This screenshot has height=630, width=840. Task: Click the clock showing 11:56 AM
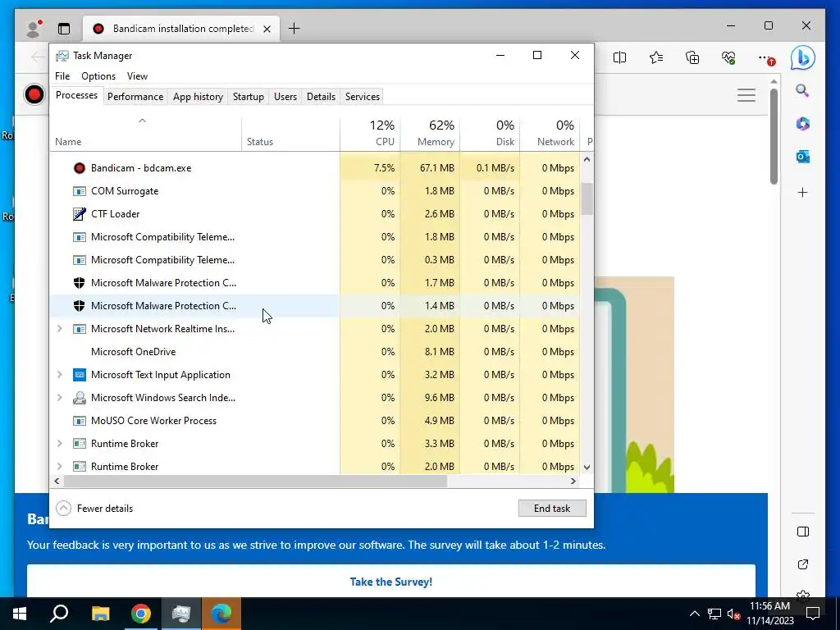tap(769, 606)
